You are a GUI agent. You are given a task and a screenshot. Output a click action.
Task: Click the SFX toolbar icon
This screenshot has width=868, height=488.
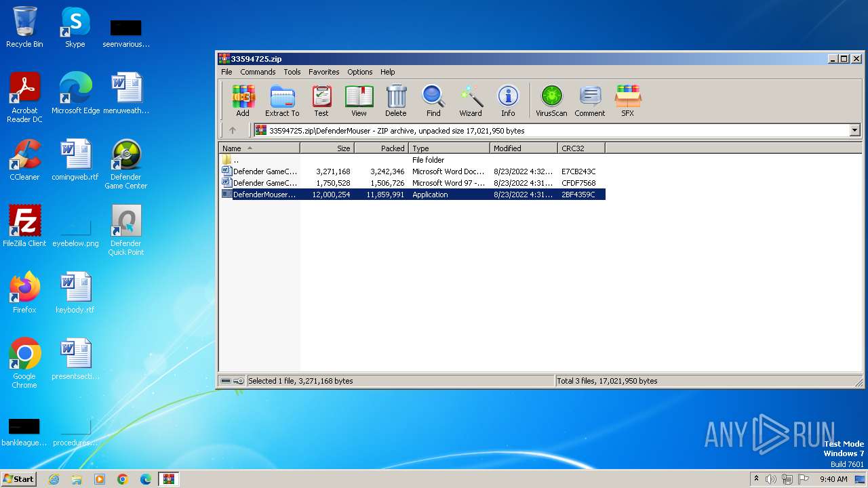click(x=628, y=100)
